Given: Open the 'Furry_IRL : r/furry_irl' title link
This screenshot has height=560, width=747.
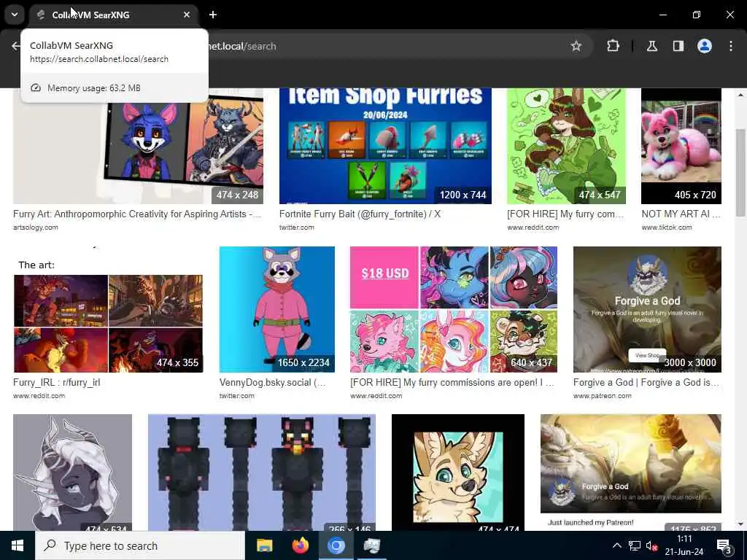Looking at the screenshot, I should [57, 382].
